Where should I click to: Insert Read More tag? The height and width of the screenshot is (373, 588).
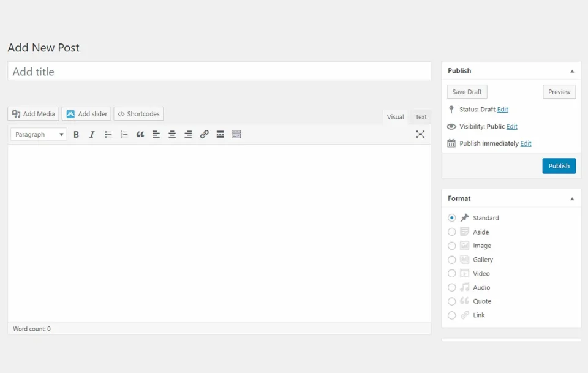point(220,135)
